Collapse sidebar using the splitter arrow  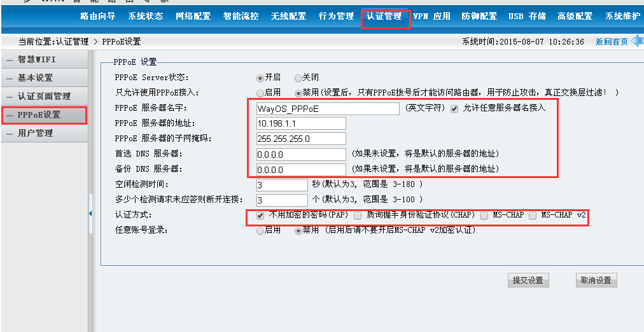[90, 214]
